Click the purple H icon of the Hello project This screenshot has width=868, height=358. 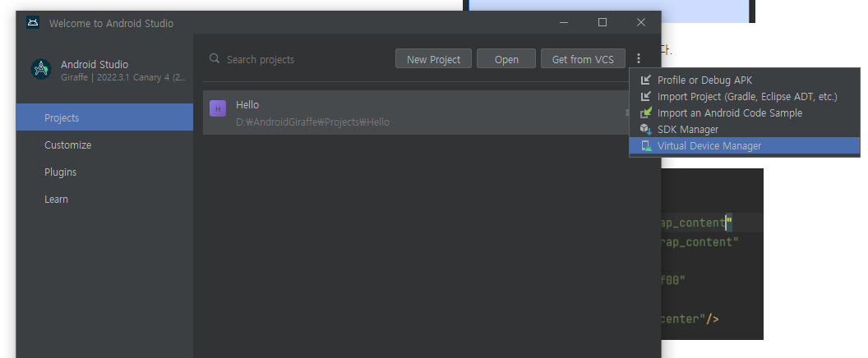[218, 108]
